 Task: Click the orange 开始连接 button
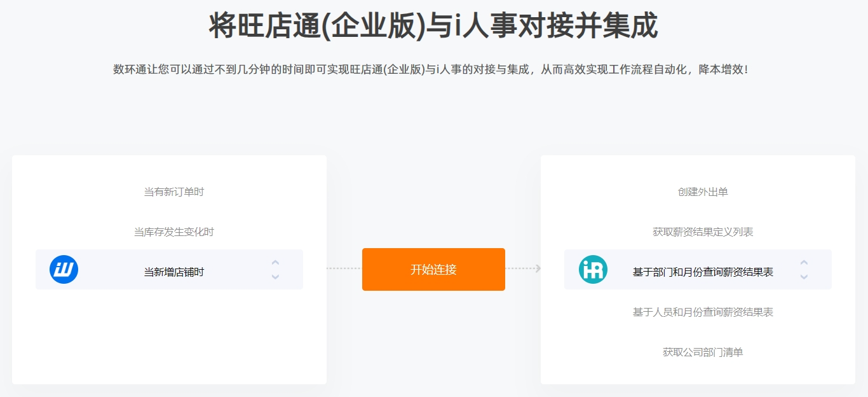433,269
